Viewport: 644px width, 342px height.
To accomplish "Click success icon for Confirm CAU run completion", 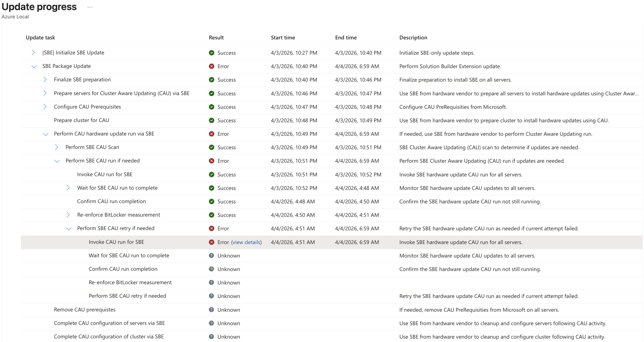I will [211, 202].
